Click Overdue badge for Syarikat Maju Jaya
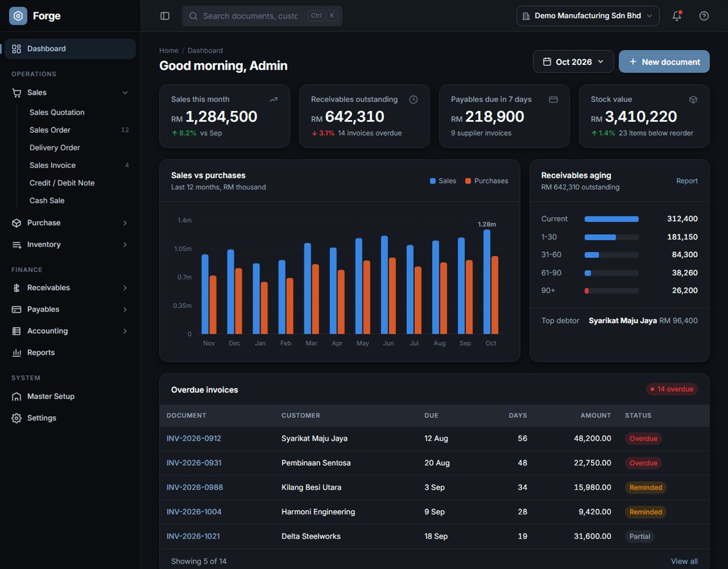Viewport: 728px width, 569px height. (643, 438)
